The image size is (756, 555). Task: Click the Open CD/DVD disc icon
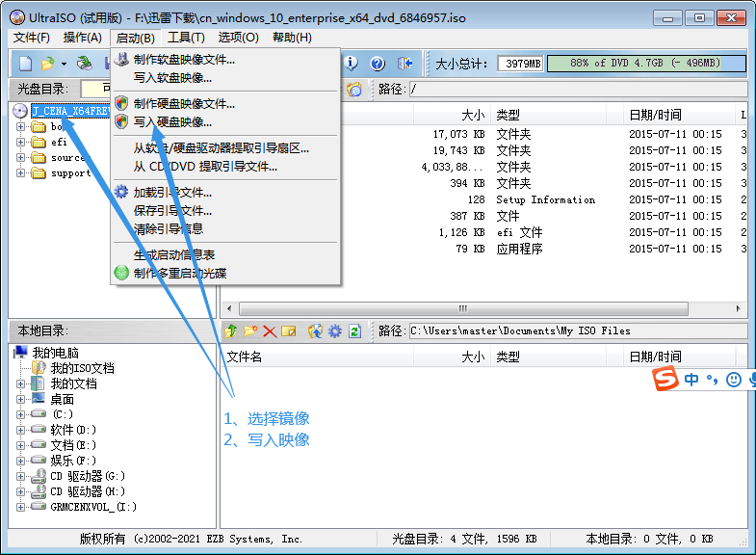(x=85, y=64)
